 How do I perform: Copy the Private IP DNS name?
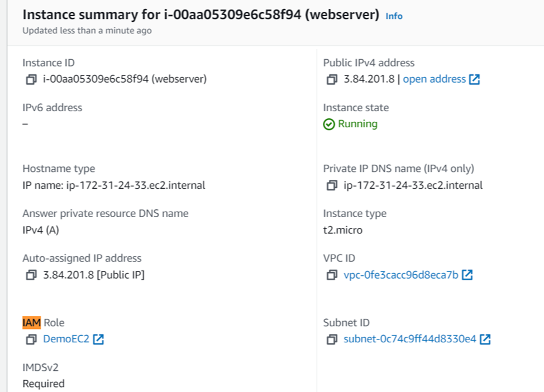pos(332,185)
